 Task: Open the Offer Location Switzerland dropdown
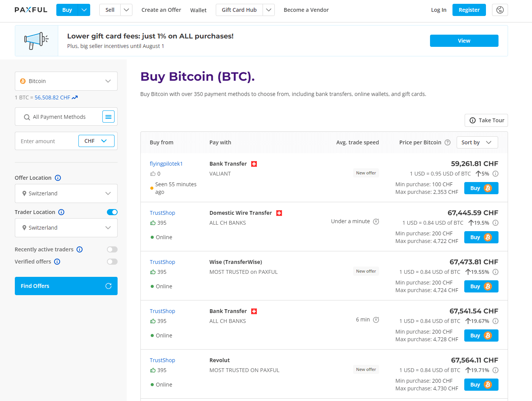pos(66,193)
